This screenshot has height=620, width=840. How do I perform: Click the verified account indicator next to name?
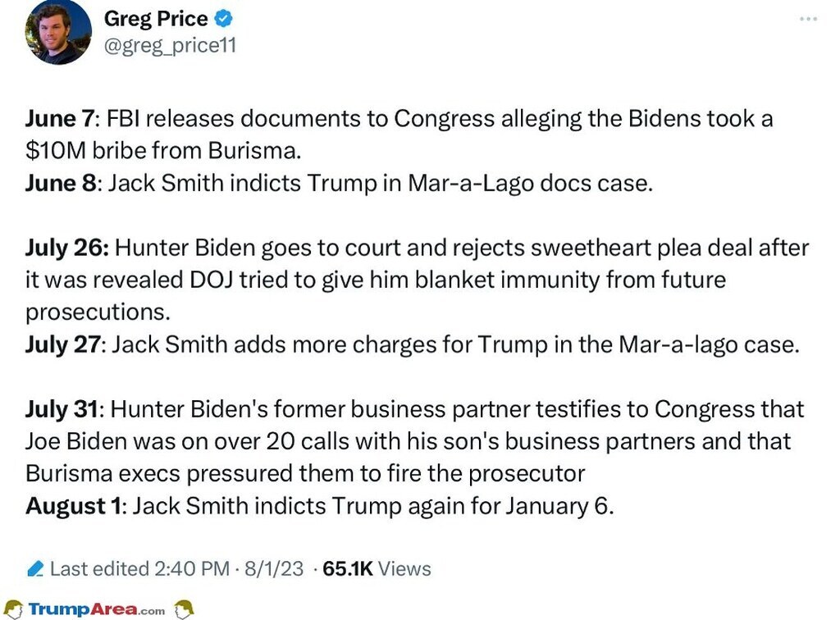(x=221, y=18)
